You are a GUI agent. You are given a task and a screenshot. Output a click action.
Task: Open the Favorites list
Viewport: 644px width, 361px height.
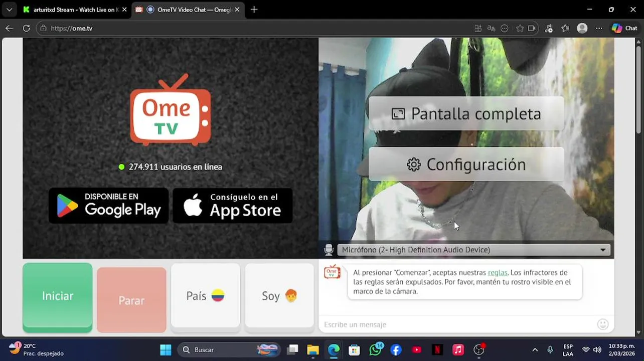click(x=565, y=28)
